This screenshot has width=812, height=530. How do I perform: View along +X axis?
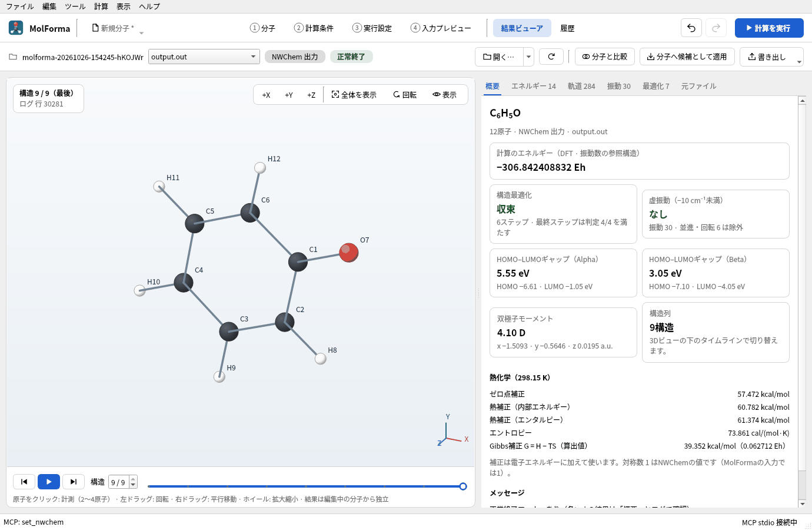(267, 95)
